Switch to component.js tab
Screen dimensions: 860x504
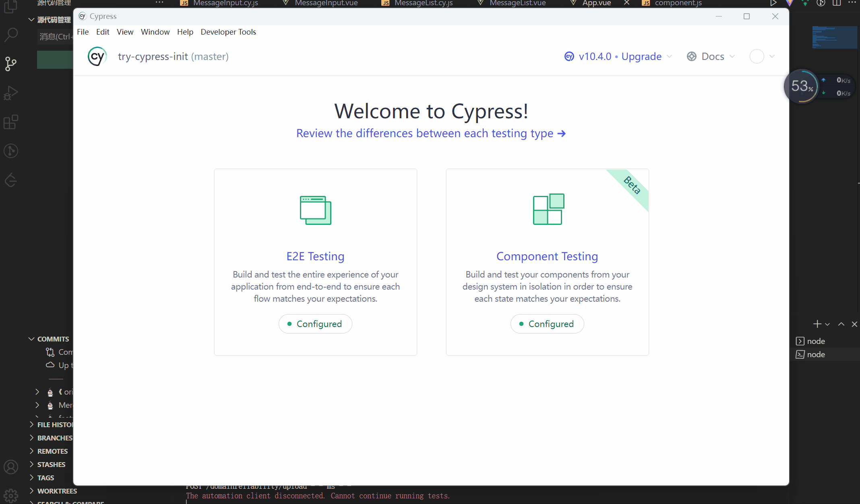pyautogui.click(x=672, y=3)
